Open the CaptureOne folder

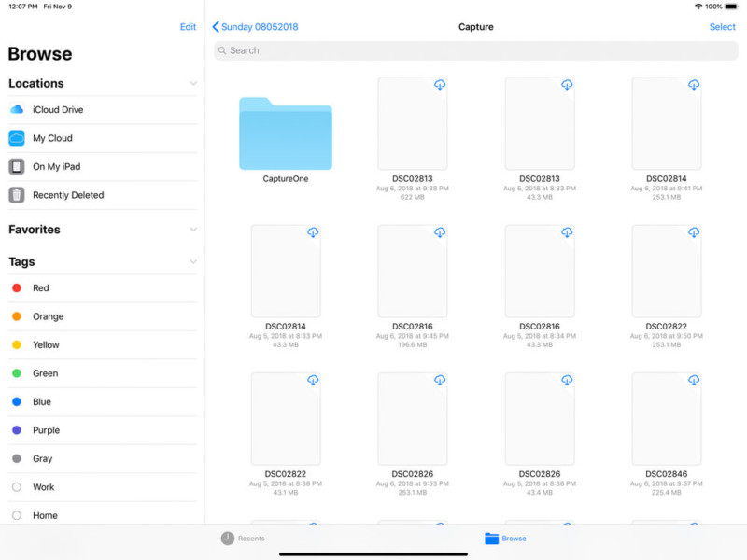285,134
